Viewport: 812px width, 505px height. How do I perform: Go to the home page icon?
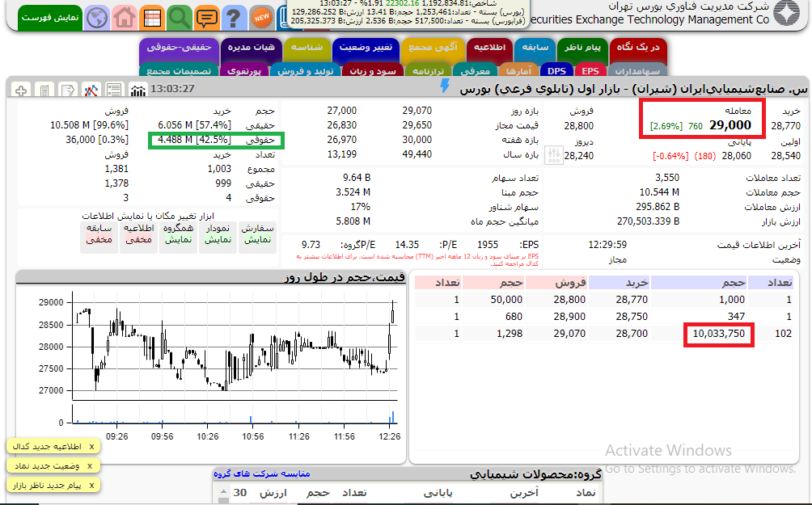coord(125,18)
